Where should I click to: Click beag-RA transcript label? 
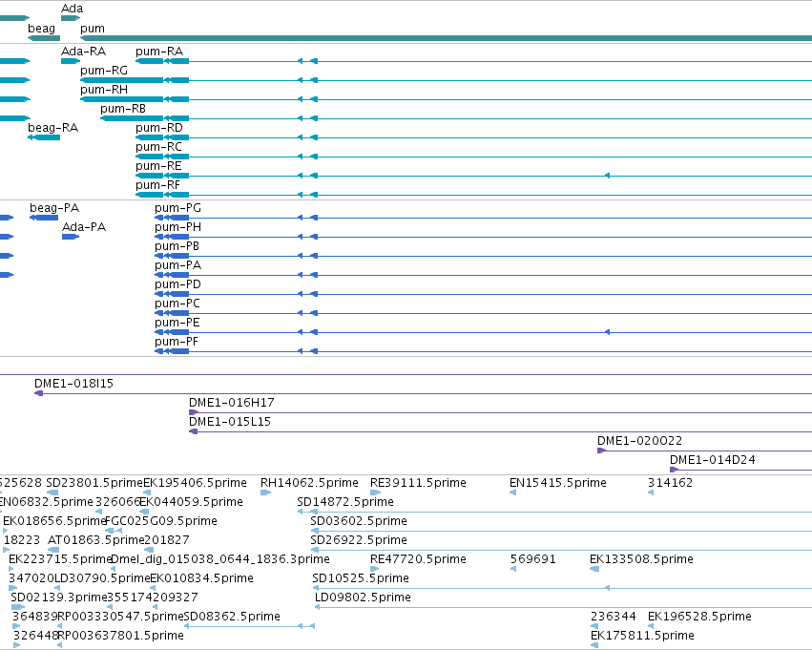tap(52, 127)
